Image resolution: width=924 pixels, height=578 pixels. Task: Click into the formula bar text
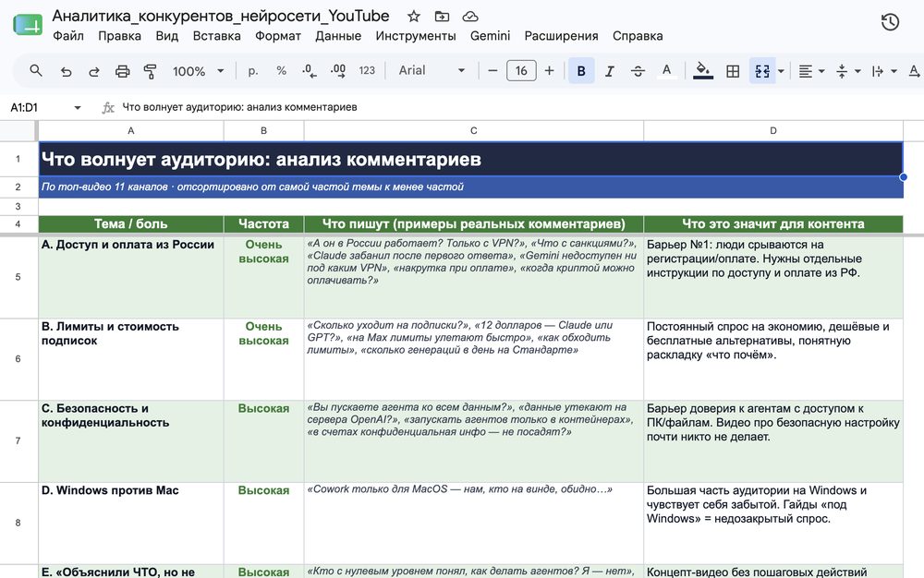point(239,107)
